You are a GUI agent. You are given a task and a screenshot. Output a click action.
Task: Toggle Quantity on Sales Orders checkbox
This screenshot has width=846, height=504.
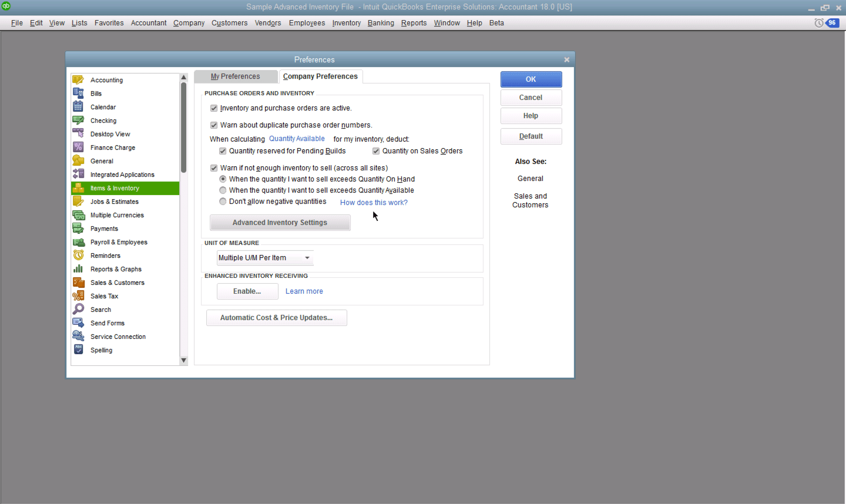(376, 151)
